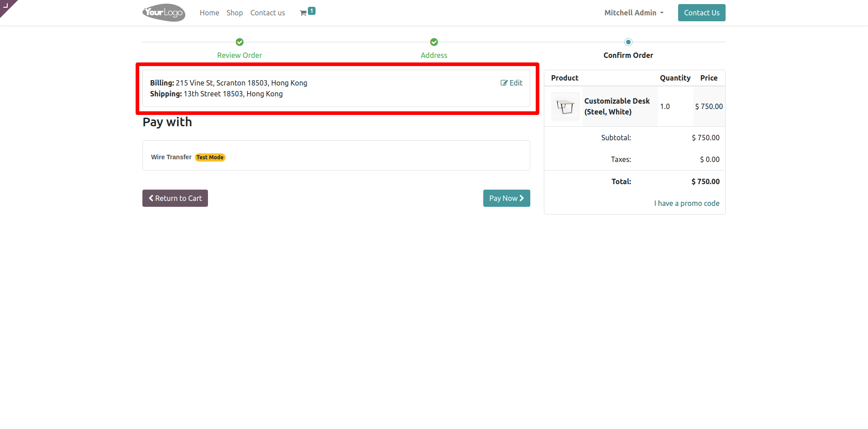Open Mitchell Admin user dropdown
Viewport: 868px width, 429px height.
tap(634, 13)
